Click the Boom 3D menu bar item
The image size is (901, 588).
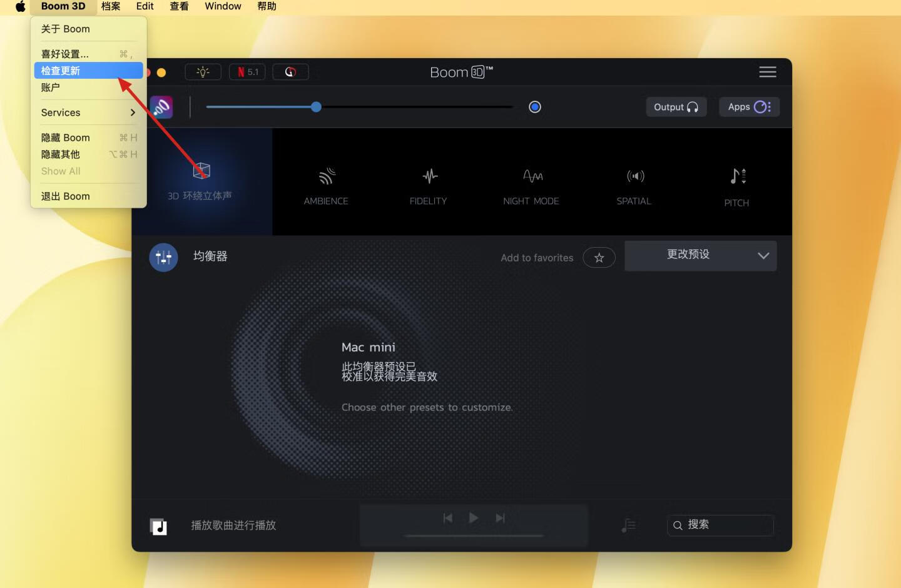point(63,6)
